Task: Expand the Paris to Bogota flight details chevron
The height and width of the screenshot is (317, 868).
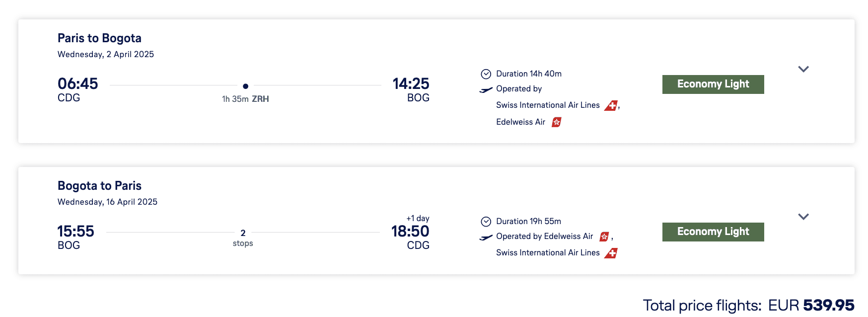Action: 803,69
